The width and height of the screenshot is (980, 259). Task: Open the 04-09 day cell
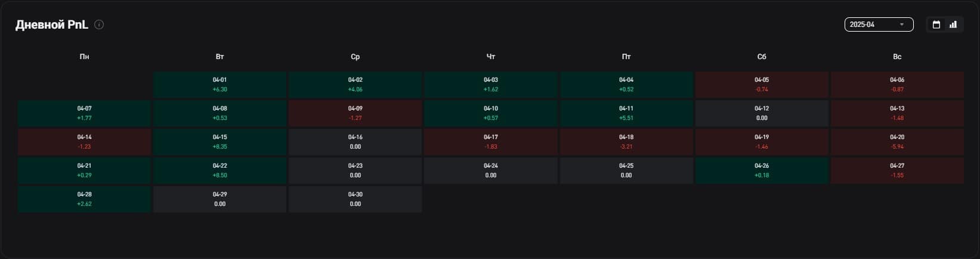(355, 113)
